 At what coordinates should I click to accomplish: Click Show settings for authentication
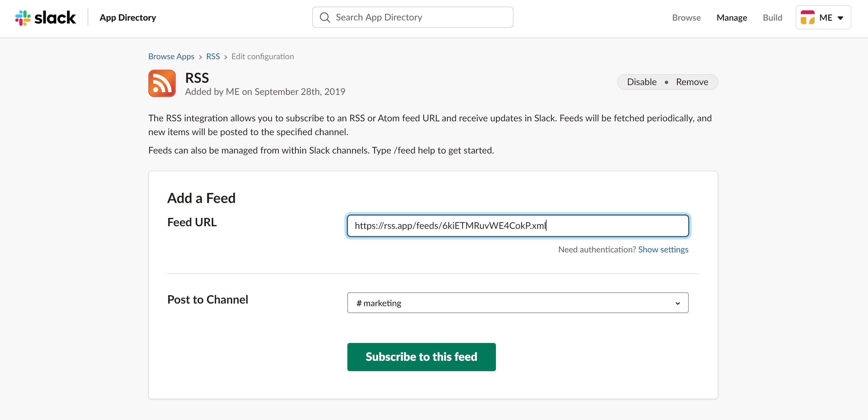coord(663,250)
